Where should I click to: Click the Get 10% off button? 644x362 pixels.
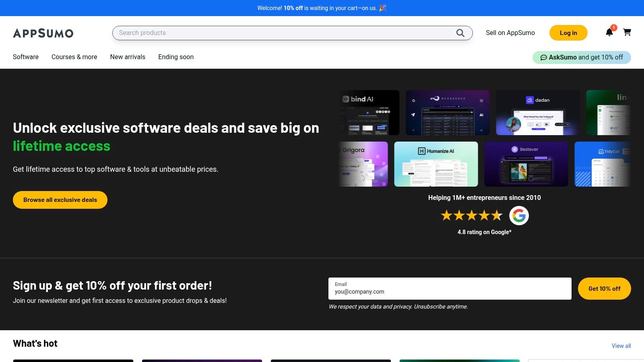pos(604,288)
